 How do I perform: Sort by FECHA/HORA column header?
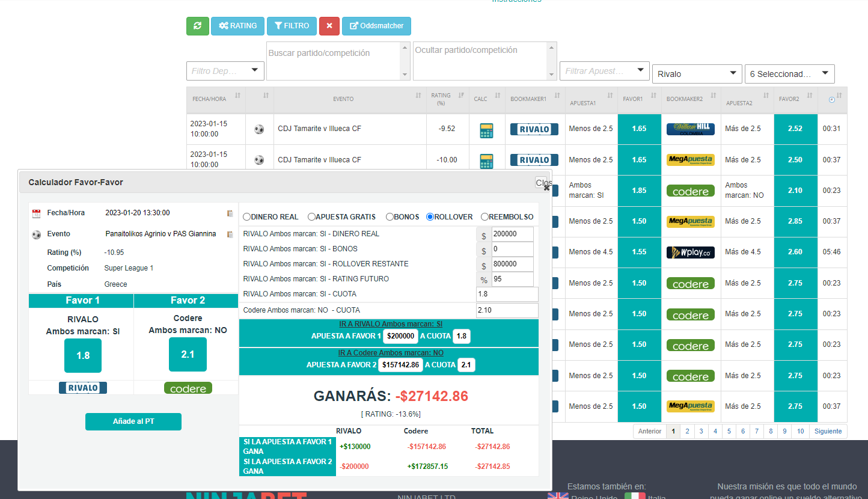[x=216, y=99]
